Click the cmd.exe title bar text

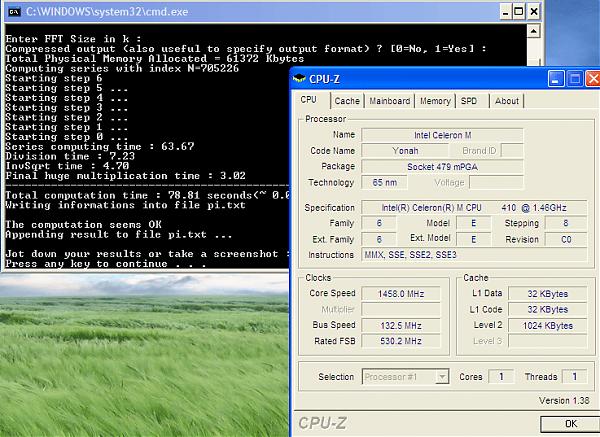pos(107,12)
